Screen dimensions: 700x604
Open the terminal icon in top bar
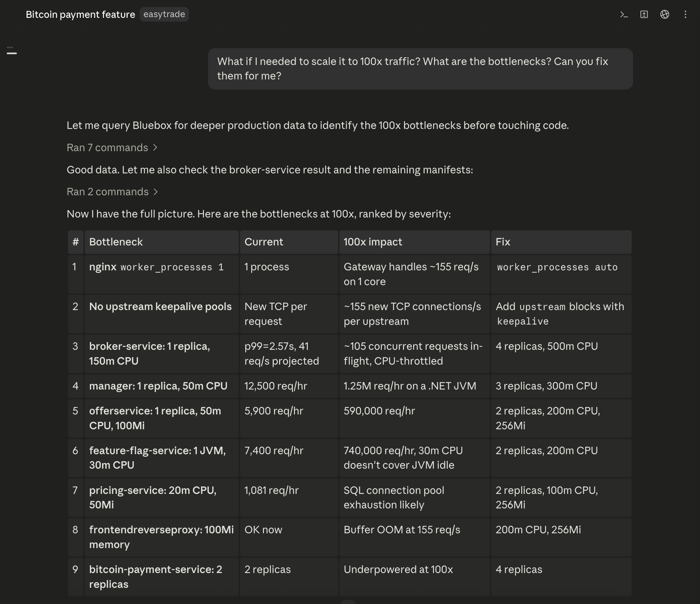coord(624,14)
